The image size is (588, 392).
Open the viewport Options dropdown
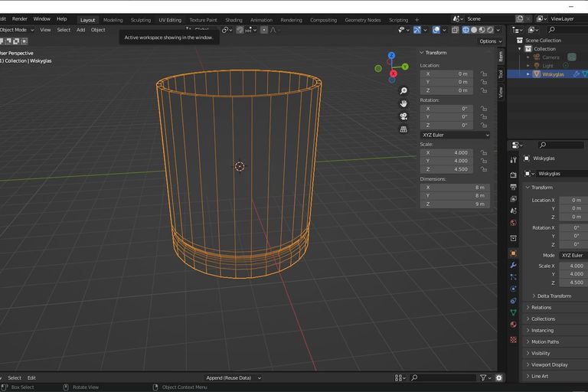tap(491, 41)
